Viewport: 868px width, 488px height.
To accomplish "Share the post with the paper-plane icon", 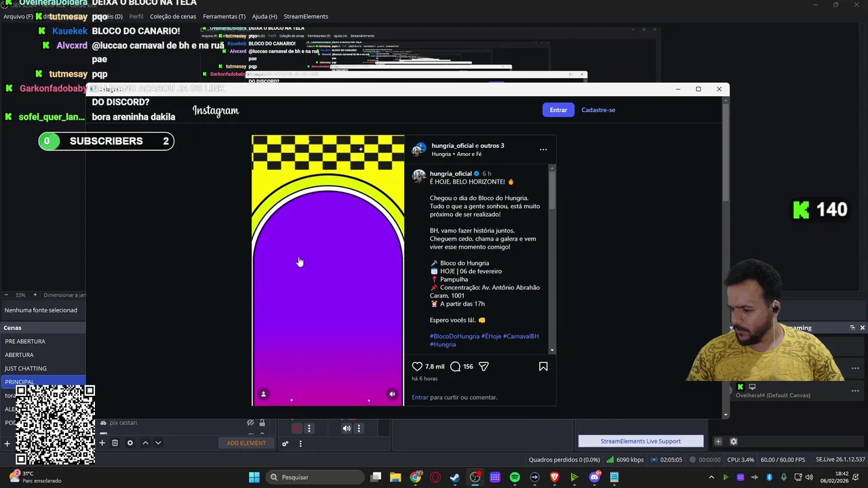I will (484, 366).
